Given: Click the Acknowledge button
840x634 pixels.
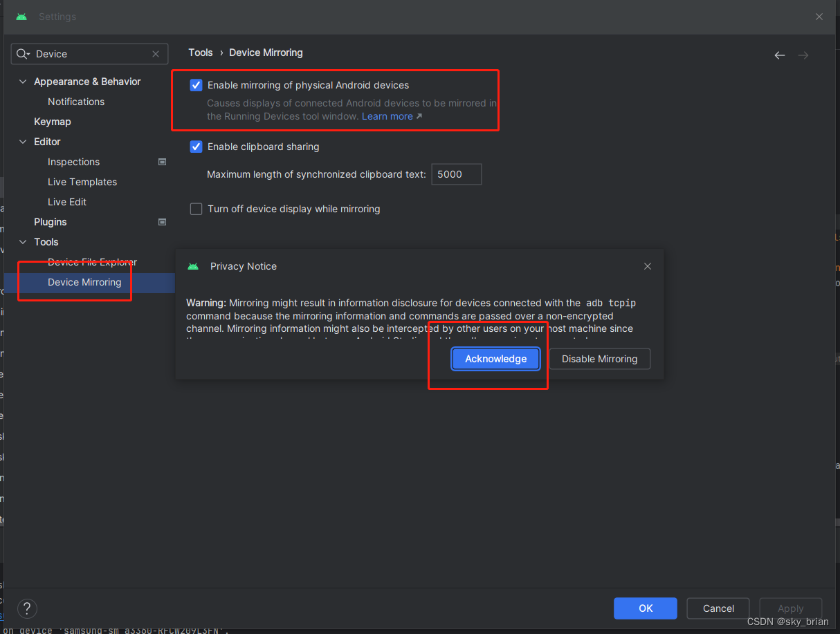Looking at the screenshot, I should coord(495,359).
